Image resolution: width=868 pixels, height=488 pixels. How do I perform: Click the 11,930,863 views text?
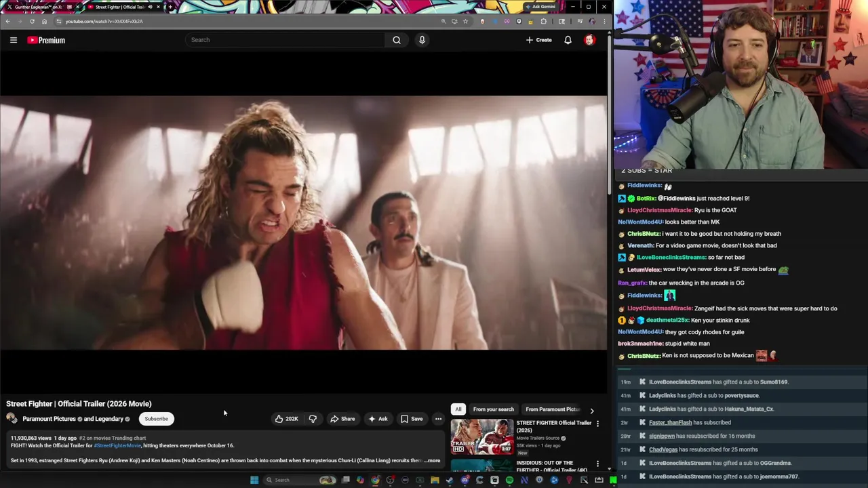[31, 439]
